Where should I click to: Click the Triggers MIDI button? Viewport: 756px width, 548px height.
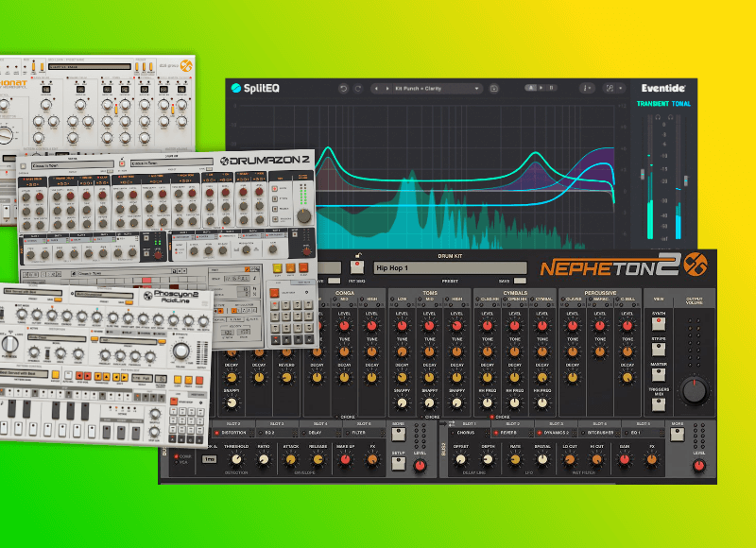tap(659, 404)
